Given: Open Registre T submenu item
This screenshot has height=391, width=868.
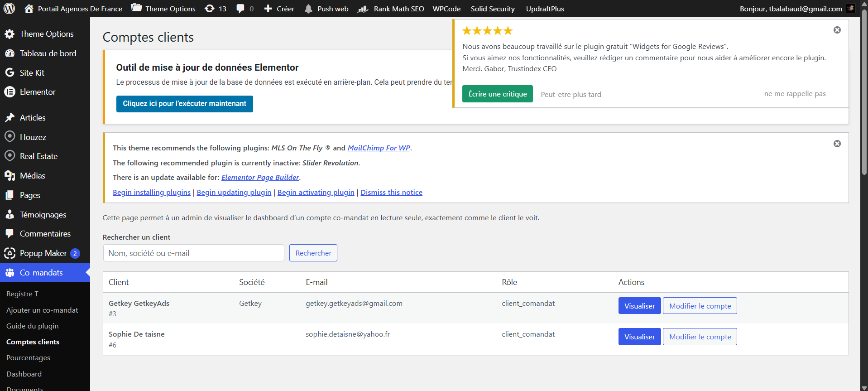Looking at the screenshot, I should coord(22,294).
